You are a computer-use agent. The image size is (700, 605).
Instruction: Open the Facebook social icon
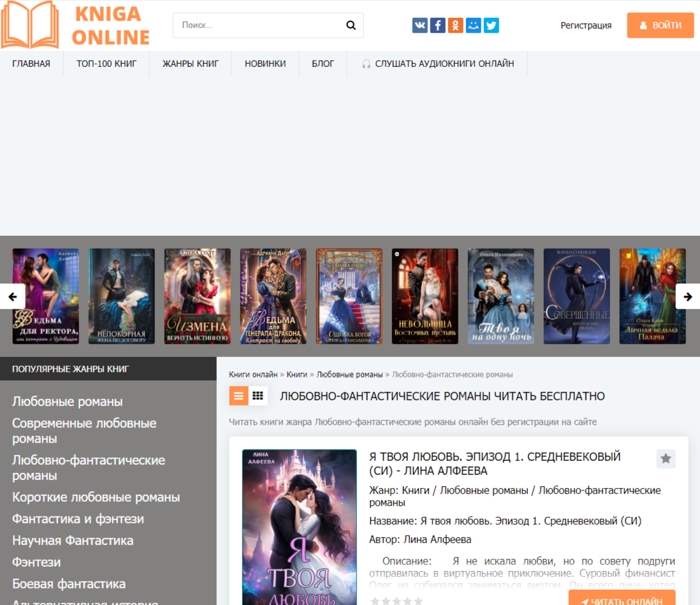coord(437,26)
